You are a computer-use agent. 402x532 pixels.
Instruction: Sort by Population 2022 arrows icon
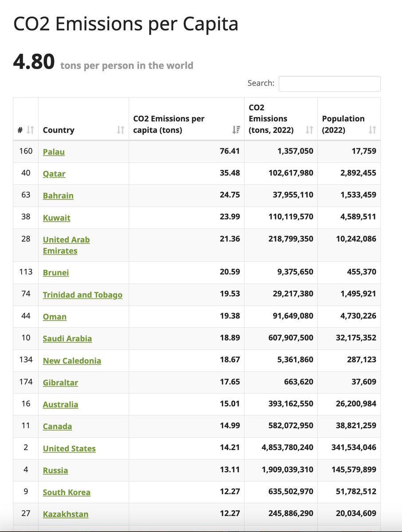pyautogui.click(x=372, y=130)
